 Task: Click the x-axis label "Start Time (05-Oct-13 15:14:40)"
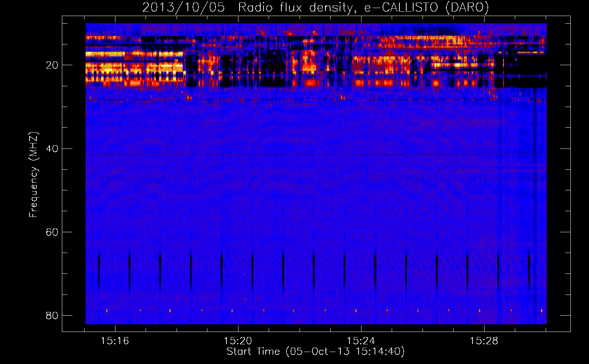[316, 352]
